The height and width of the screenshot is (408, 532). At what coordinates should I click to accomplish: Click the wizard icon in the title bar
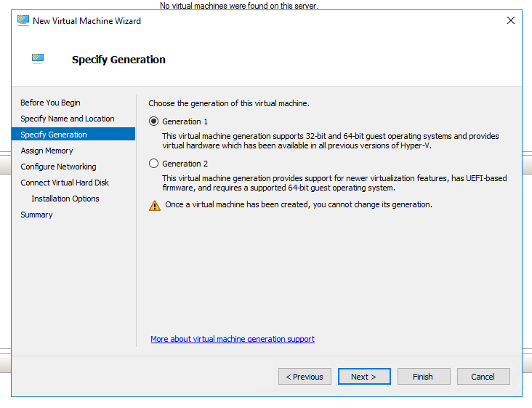point(23,20)
